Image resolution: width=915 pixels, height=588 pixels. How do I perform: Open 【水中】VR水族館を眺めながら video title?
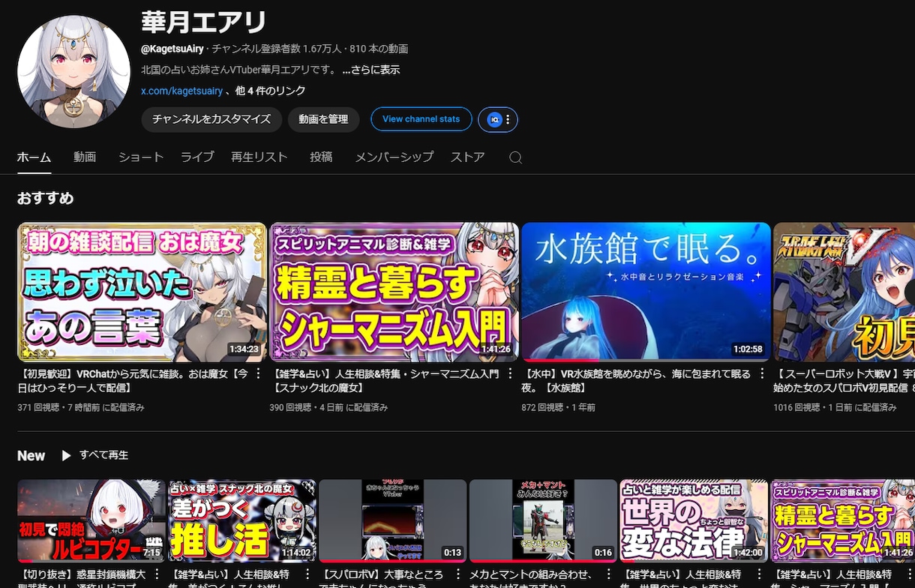(x=636, y=380)
